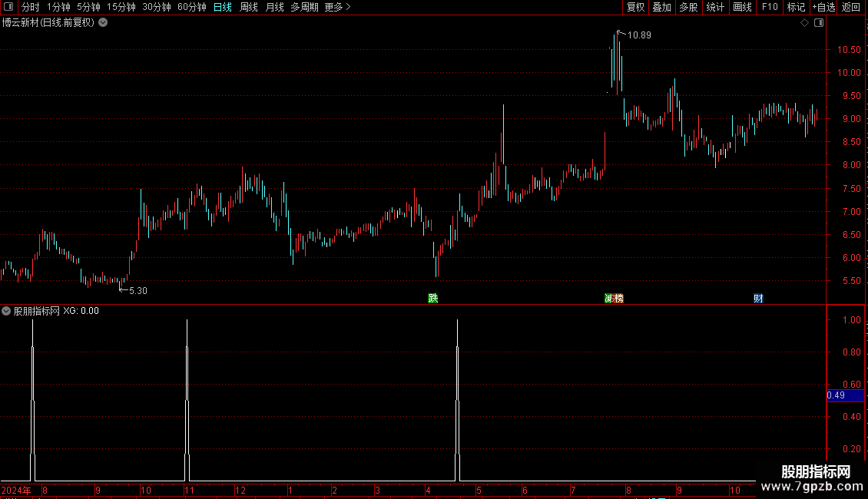Switch to 分时 intraday view

point(31,7)
